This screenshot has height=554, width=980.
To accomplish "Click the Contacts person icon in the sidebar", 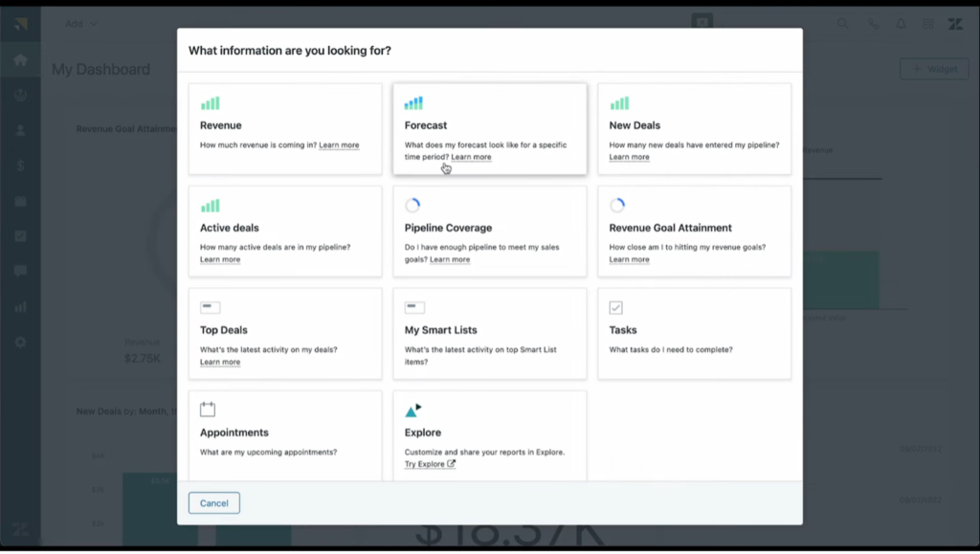I will point(21,130).
